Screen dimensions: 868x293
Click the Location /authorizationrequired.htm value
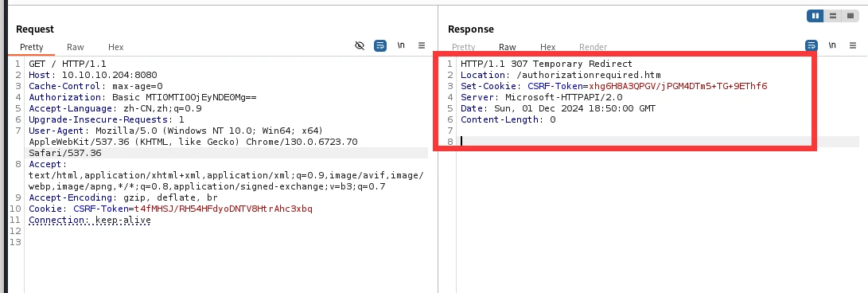pyautogui.click(x=588, y=75)
